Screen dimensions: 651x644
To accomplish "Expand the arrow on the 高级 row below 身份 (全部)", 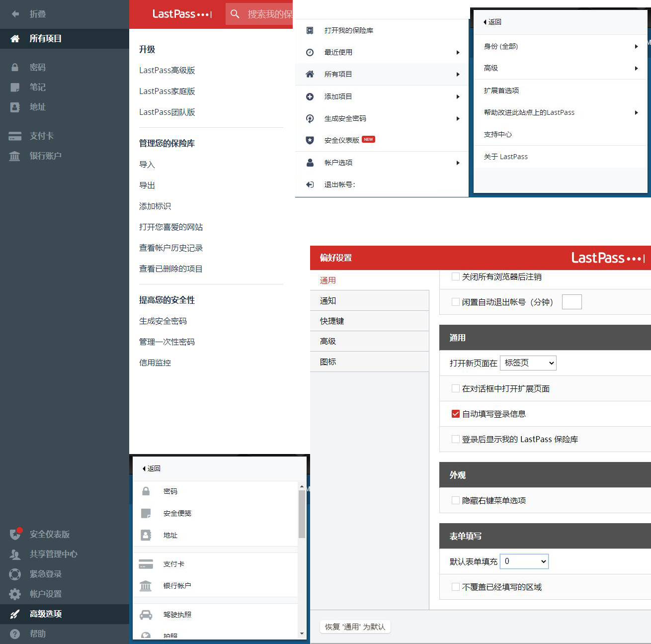I will pos(636,68).
